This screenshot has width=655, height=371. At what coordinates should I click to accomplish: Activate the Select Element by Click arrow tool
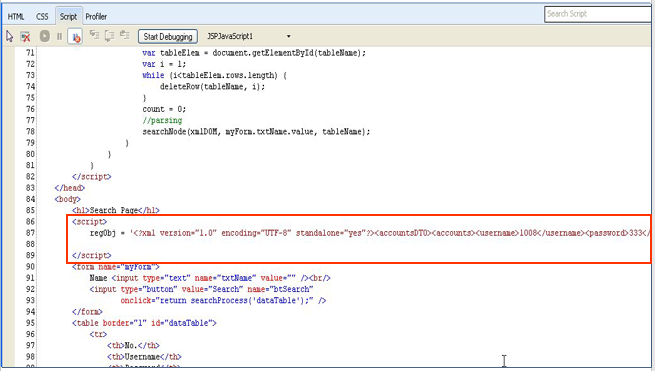click(x=10, y=36)
